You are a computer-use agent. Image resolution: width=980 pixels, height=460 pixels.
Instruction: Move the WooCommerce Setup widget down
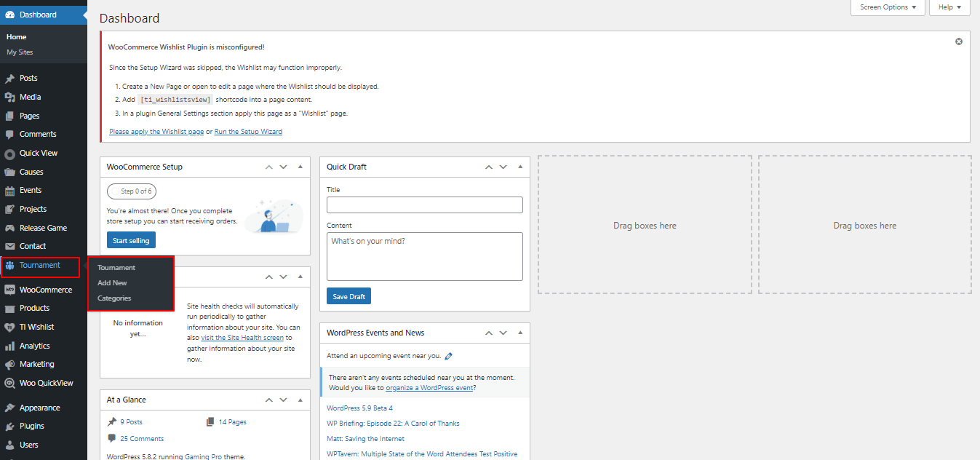point(284,167)
